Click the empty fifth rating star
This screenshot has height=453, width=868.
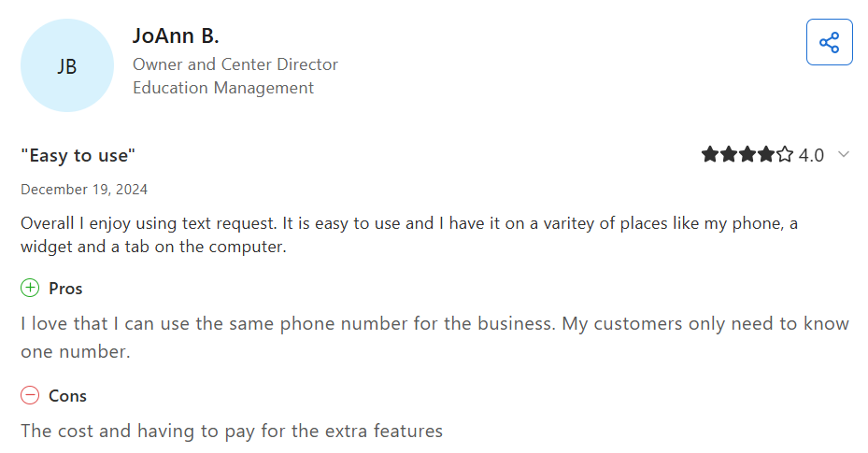[785, 154]
